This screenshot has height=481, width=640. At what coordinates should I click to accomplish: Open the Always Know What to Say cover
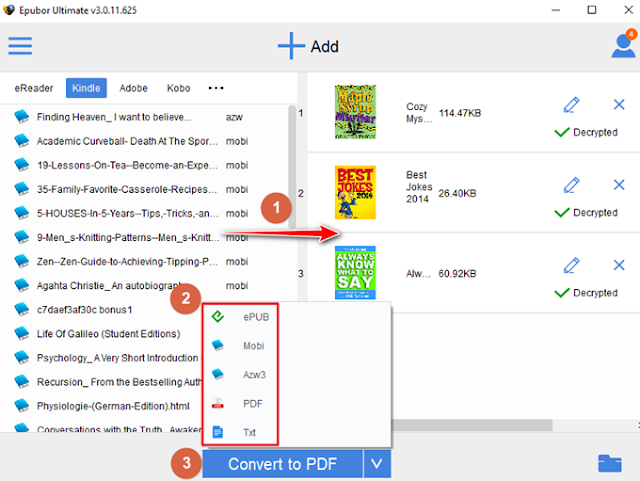[355, 272]
